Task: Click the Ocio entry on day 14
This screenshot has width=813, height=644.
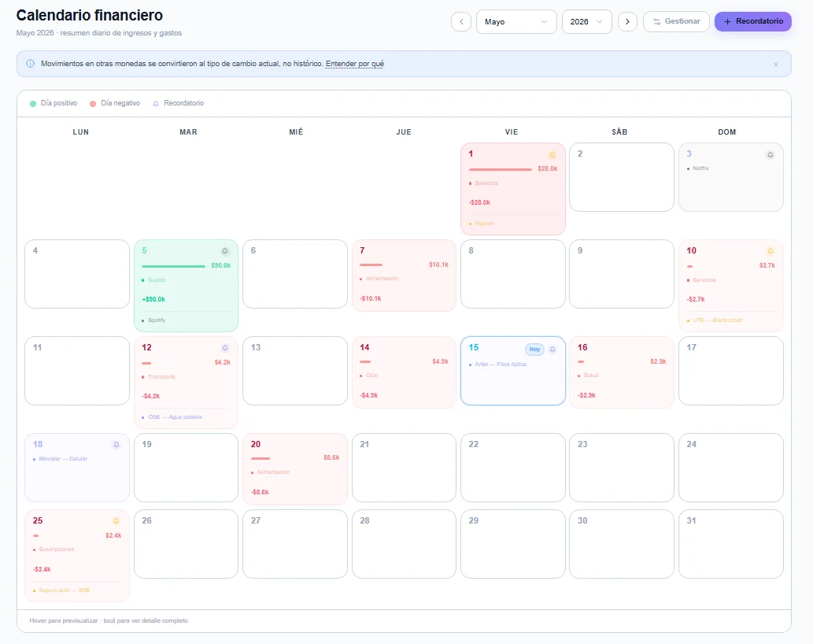Action: coord(371,376)
